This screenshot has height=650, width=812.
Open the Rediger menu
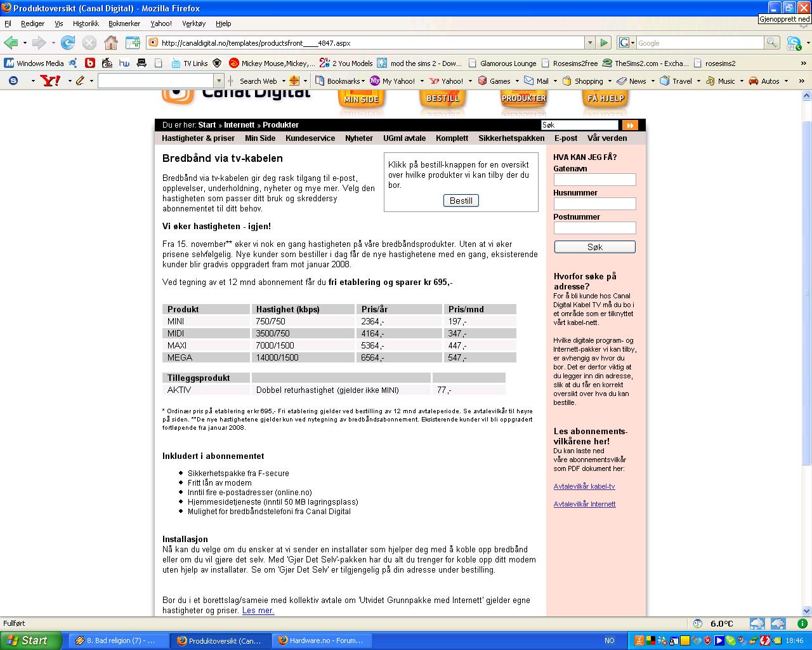32,23
